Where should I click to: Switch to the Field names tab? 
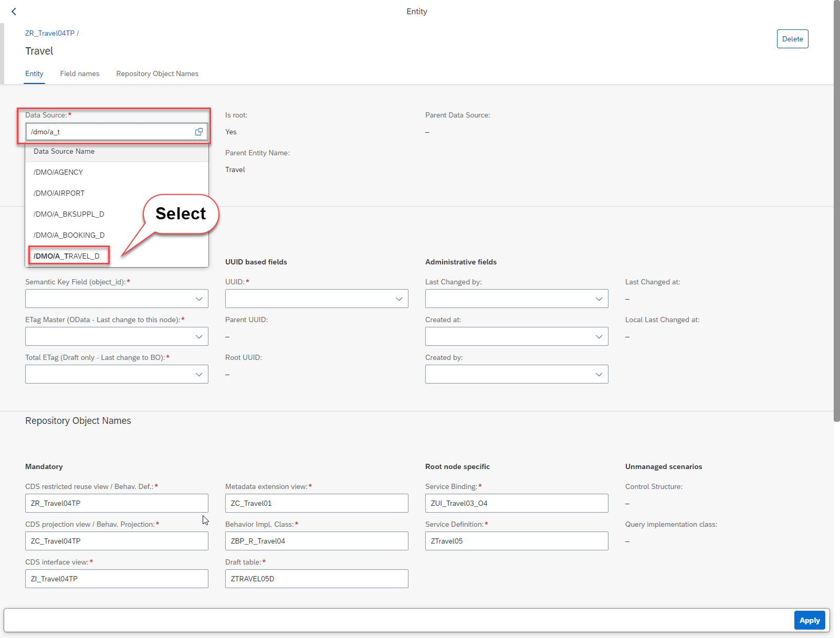point(80,74)
